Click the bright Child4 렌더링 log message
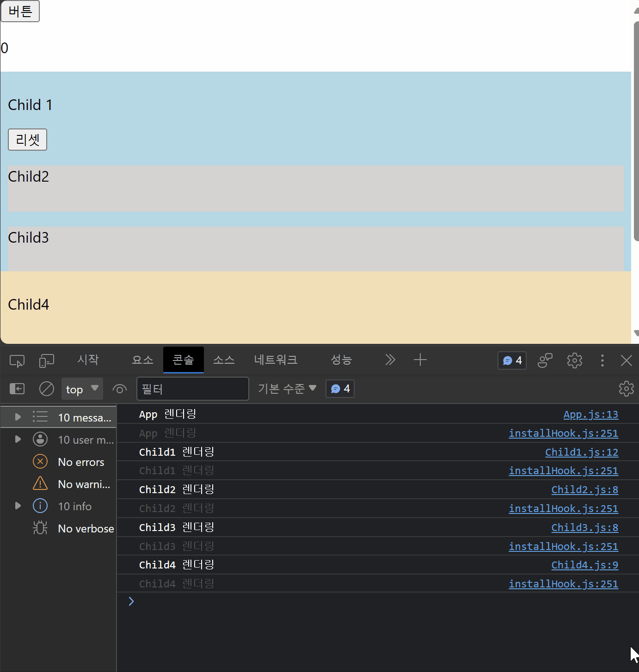The image size is (639, 672). 177,565
